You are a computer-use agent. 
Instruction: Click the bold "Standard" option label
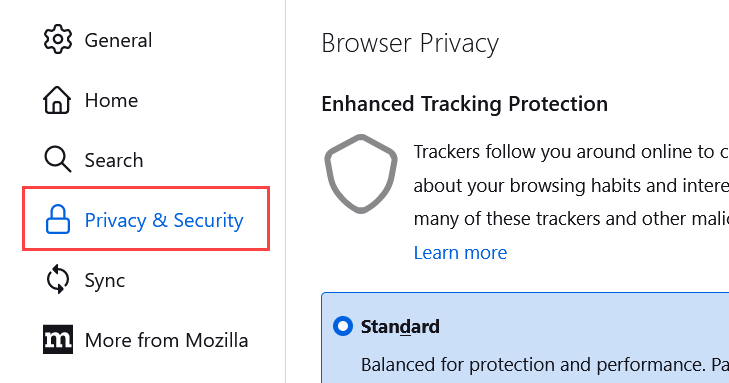point(400,327)
